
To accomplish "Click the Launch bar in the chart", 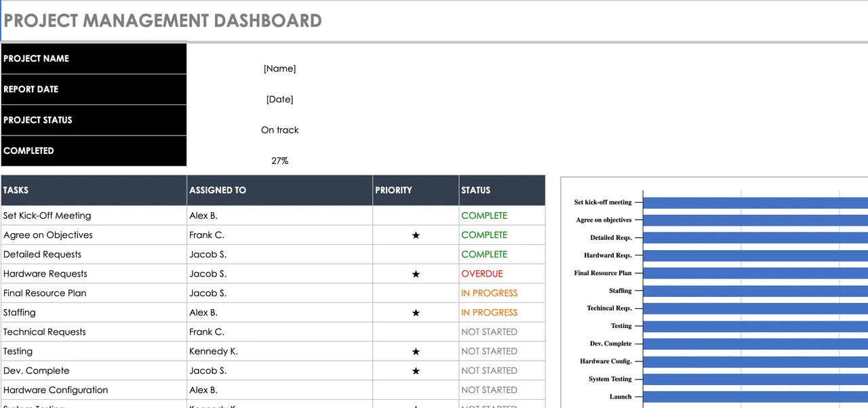I will tap(755, 397).
